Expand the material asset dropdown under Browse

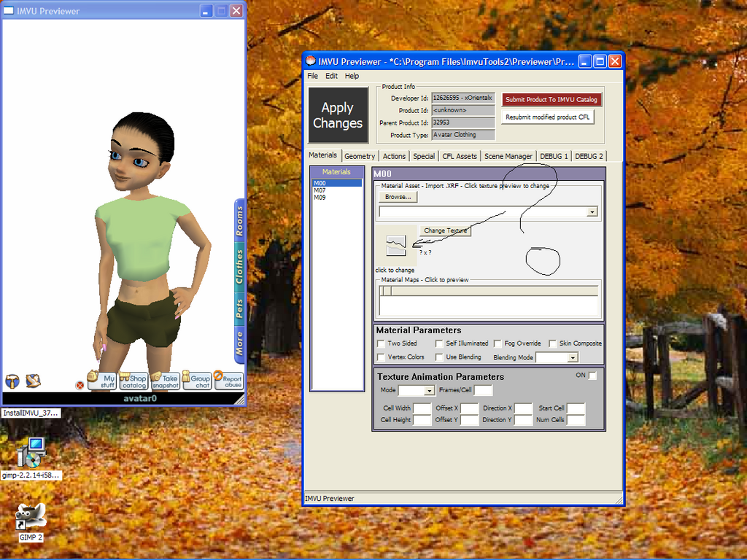pos(592,212)
